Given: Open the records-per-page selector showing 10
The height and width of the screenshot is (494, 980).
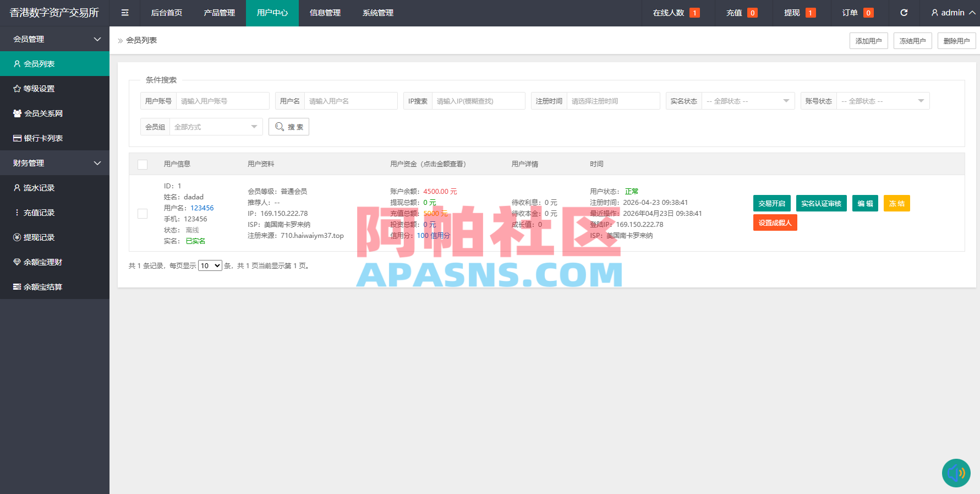Looking at the screenshot, I should point(210,265).
